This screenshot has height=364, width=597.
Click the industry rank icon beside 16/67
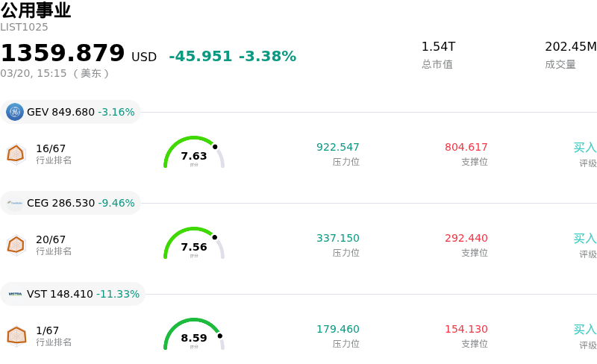16,154
